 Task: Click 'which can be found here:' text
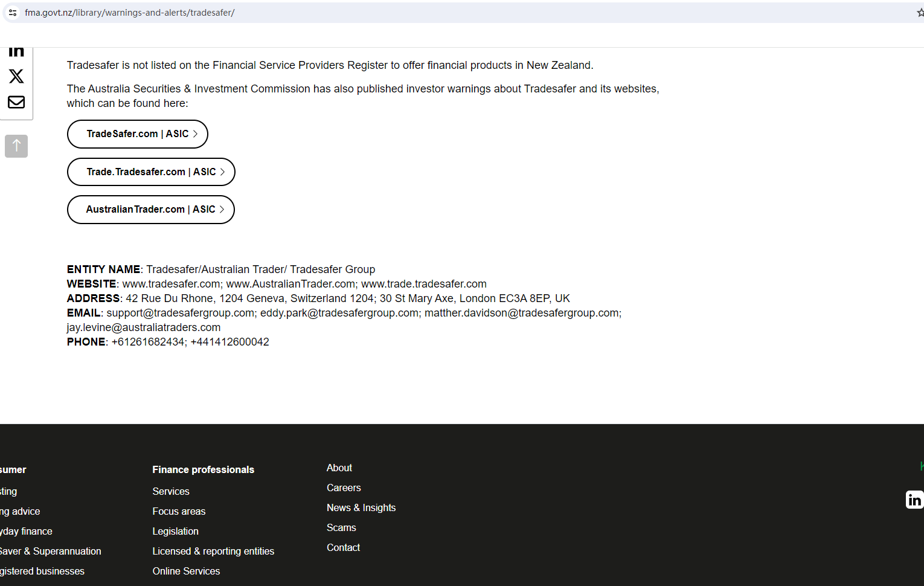[x=127, y=103]
